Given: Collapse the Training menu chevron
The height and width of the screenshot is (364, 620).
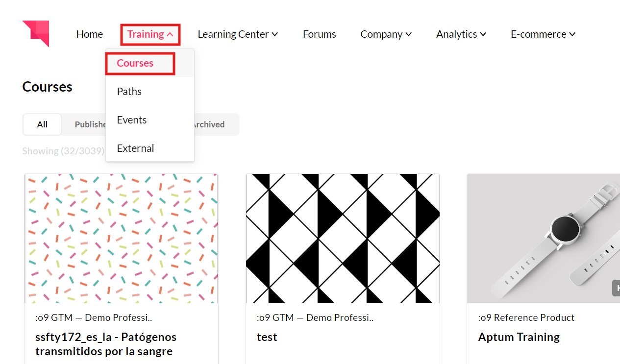Looking at the screenshot, I should pyautogui.click(x=170, y=34).
